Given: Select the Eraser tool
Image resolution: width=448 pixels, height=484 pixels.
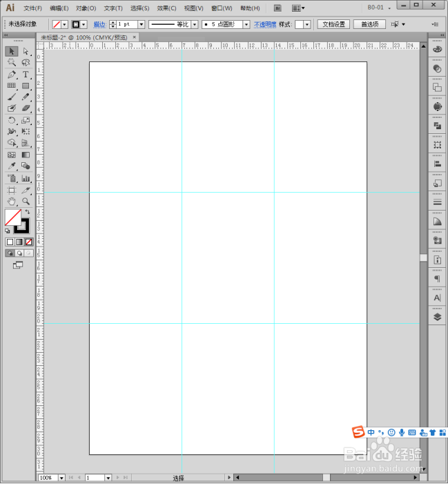Looking at the screenshot, I should [x=26, y=108].
